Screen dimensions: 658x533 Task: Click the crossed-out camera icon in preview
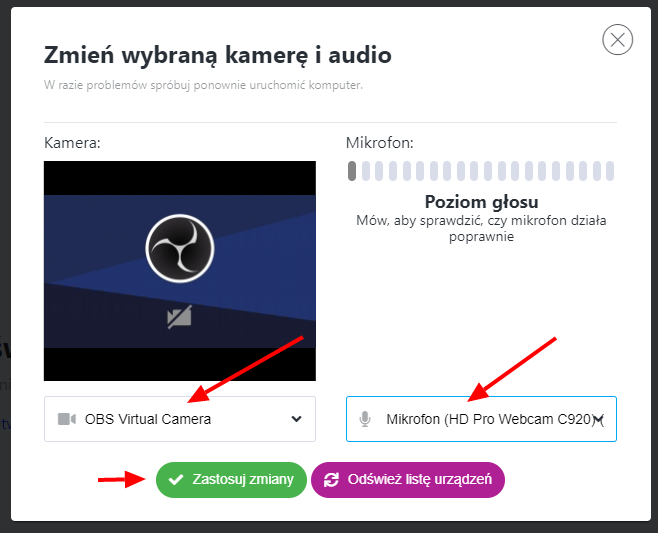tap(180, 317)
